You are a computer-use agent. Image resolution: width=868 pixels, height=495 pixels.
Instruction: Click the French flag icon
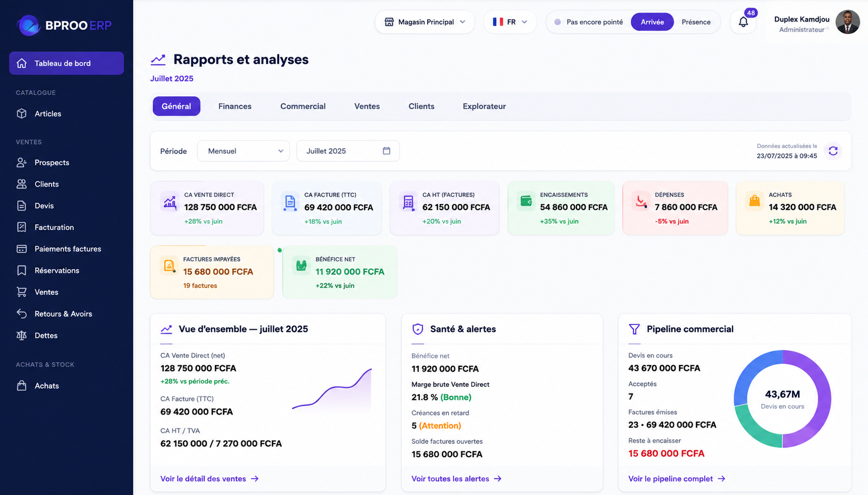(498, 22)
